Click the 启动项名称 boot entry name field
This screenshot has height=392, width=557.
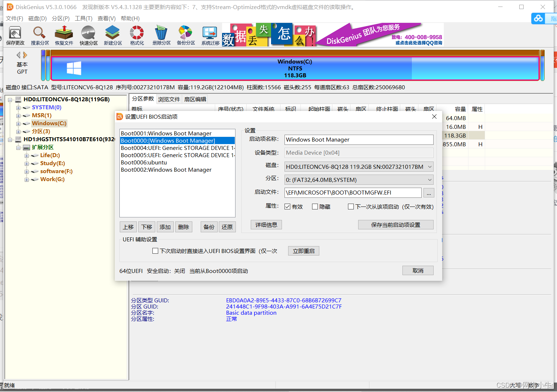359,140
